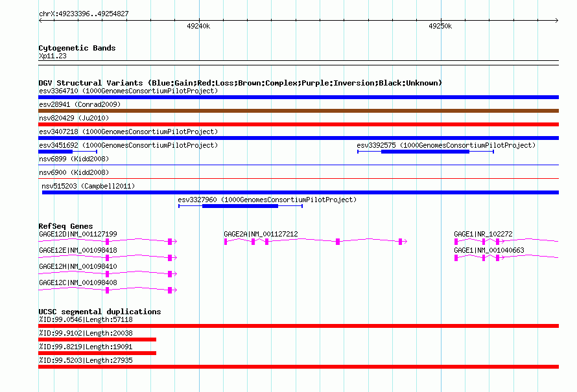Click the last exon of GAGE2A with arrow

(x=401, y=242)
